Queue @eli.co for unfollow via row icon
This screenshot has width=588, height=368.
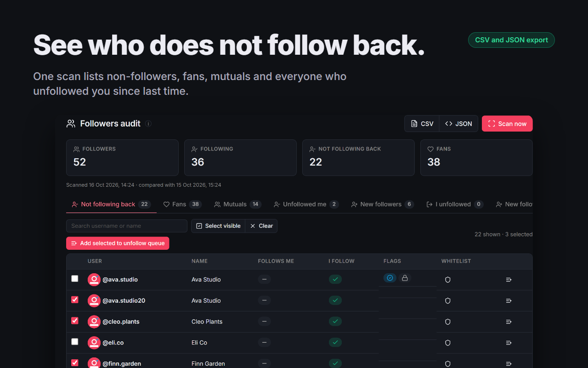(x=509, y=343)
